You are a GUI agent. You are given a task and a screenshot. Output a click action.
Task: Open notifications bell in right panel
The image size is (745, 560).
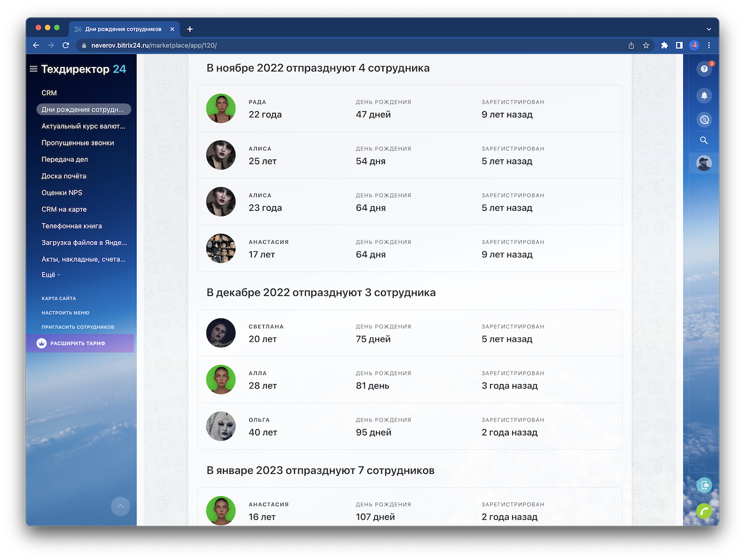(704, 95)
